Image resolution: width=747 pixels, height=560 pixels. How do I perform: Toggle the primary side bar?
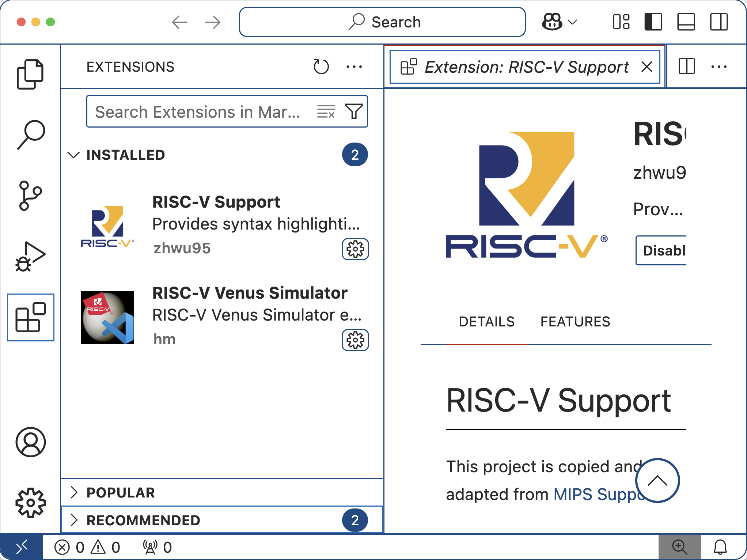(x=653, y=22)
